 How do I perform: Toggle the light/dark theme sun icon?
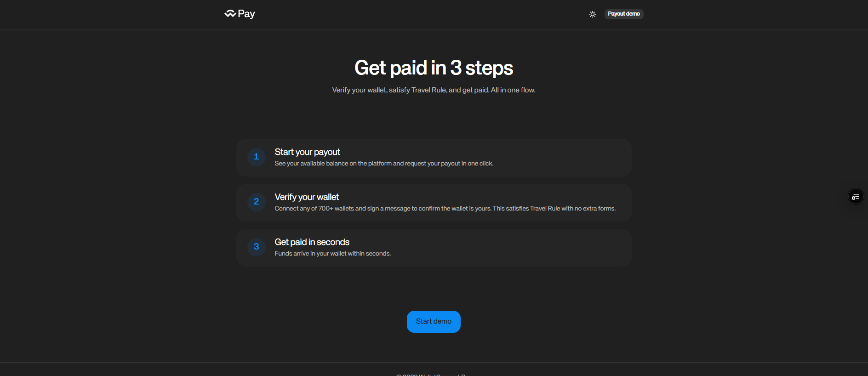tap(593, 14)
